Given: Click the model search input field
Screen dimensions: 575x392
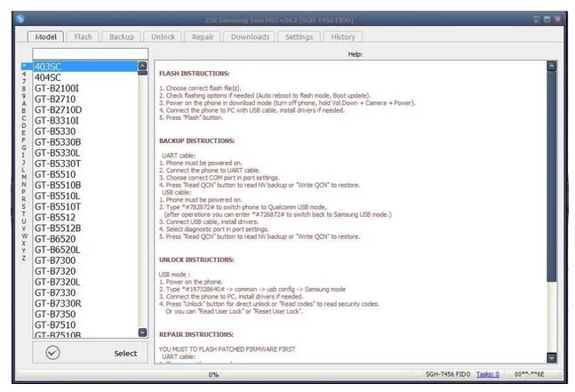Looking at the screenshot, I should 91,54.
